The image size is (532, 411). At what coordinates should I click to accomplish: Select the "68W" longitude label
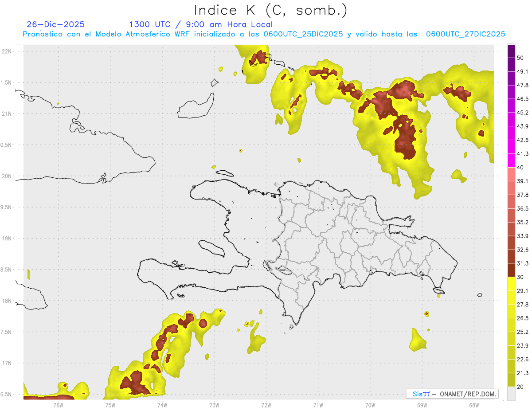(x=474, y=405)
